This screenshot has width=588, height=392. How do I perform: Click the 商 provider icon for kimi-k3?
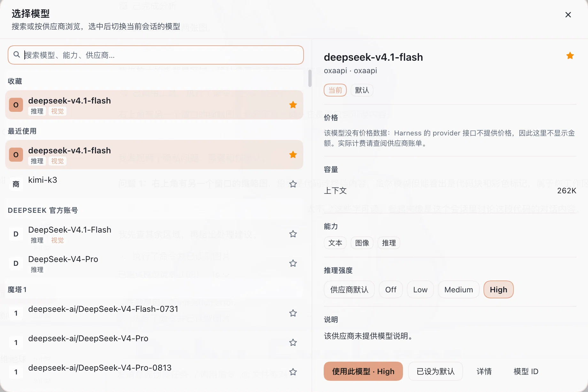click(16, 184)
